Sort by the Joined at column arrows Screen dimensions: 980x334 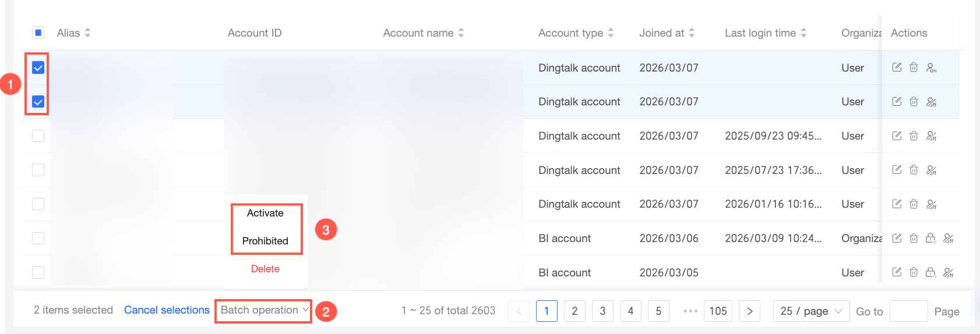click(692, 33)
